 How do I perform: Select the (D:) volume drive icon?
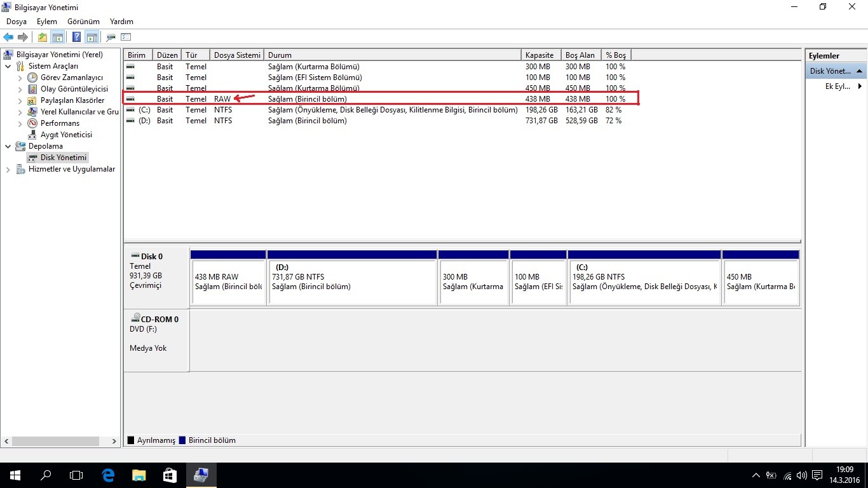[130, 121]
